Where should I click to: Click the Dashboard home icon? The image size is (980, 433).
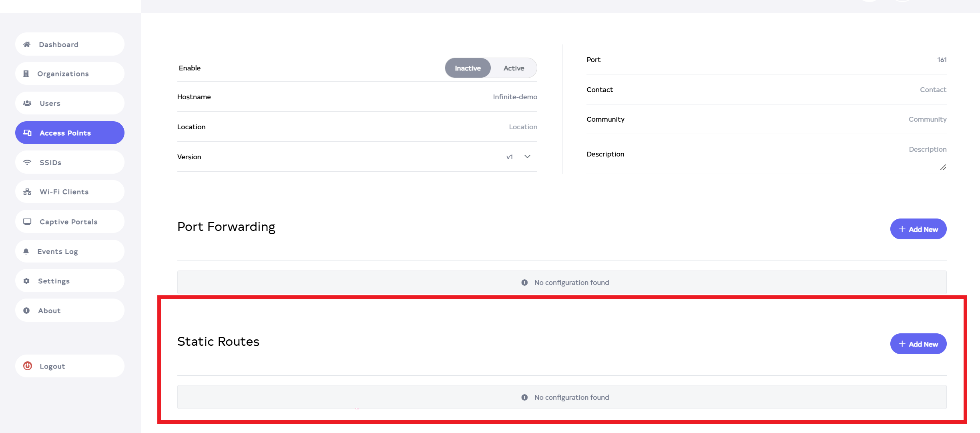click(x=27, y=44)
